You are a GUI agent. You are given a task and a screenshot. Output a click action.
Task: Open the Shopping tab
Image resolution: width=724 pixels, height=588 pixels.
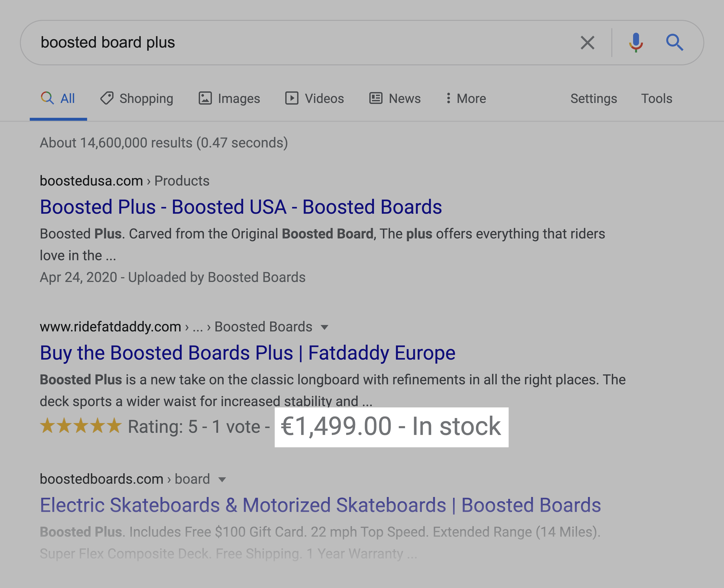pos(137,99)
